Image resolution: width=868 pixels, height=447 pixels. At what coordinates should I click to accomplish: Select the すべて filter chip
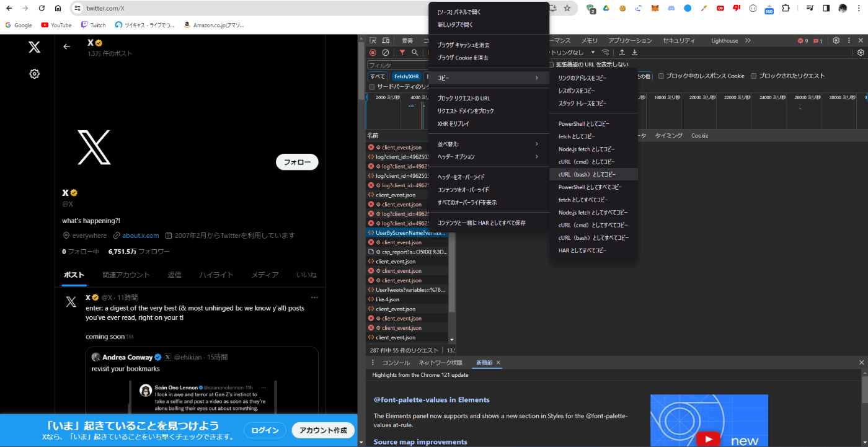point(378,76)
